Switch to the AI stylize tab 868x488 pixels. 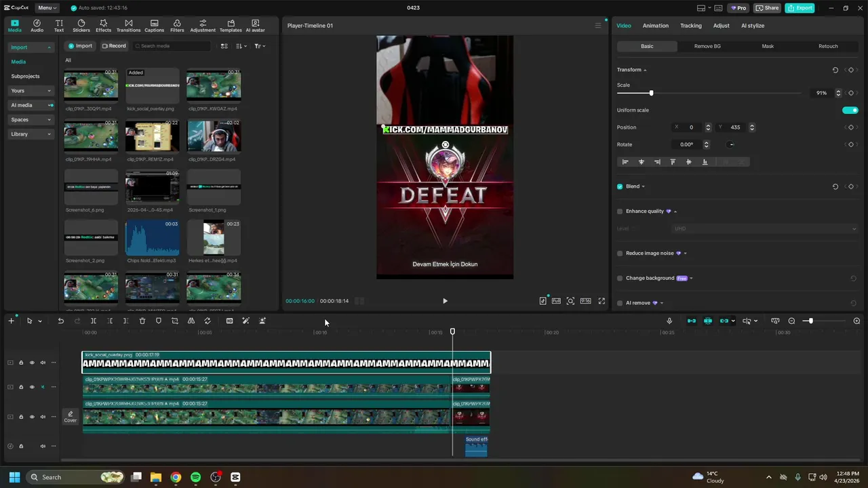[x=753, y=26]
